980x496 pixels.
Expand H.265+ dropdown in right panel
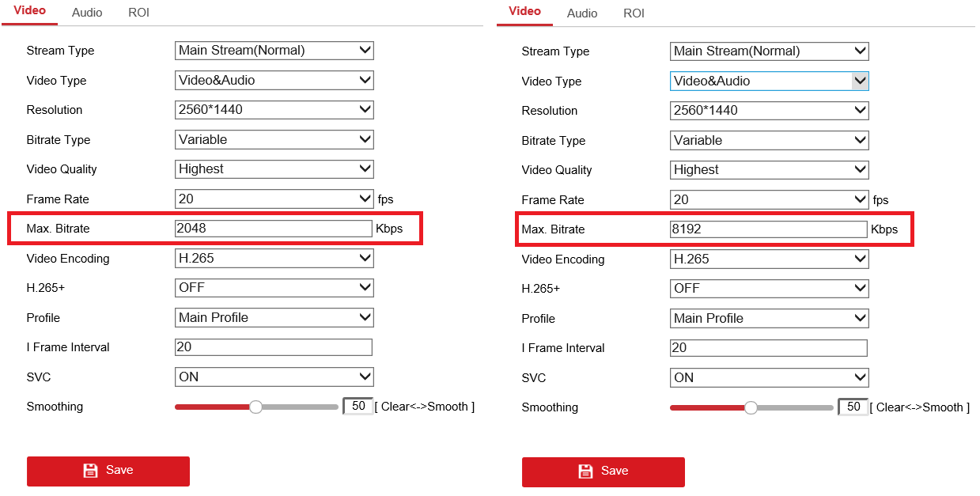click(769, 289)
